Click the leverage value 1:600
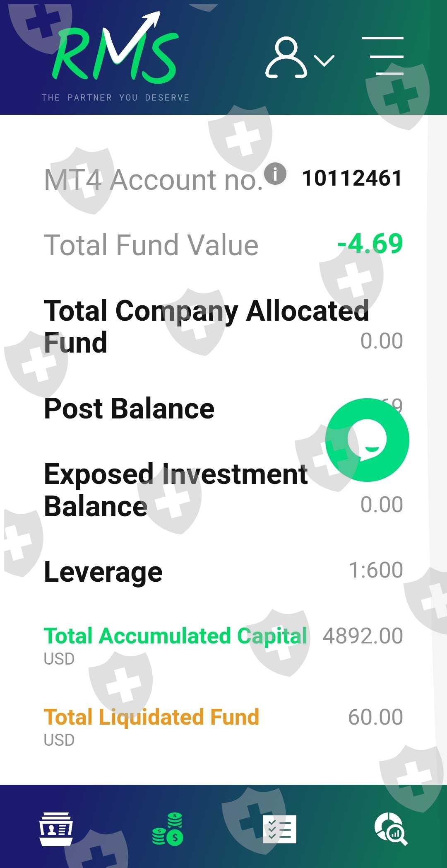 click(376, 570)
